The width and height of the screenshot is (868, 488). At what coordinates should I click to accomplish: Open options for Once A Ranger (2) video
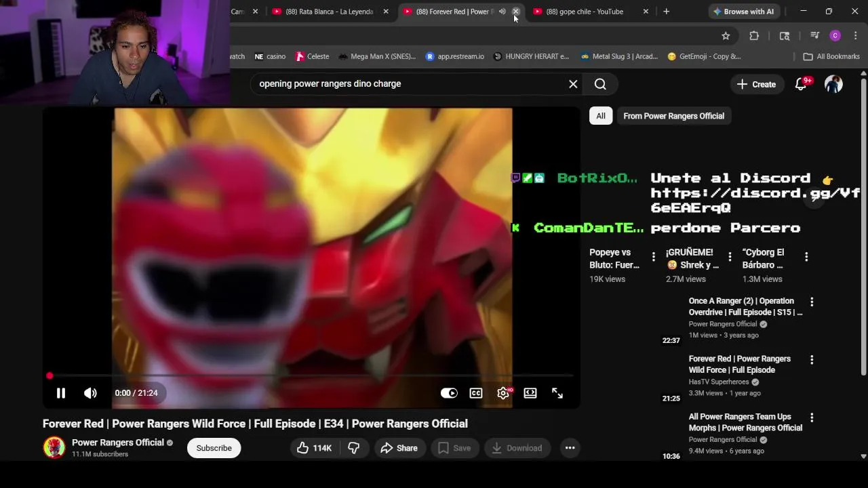[812, 302]
